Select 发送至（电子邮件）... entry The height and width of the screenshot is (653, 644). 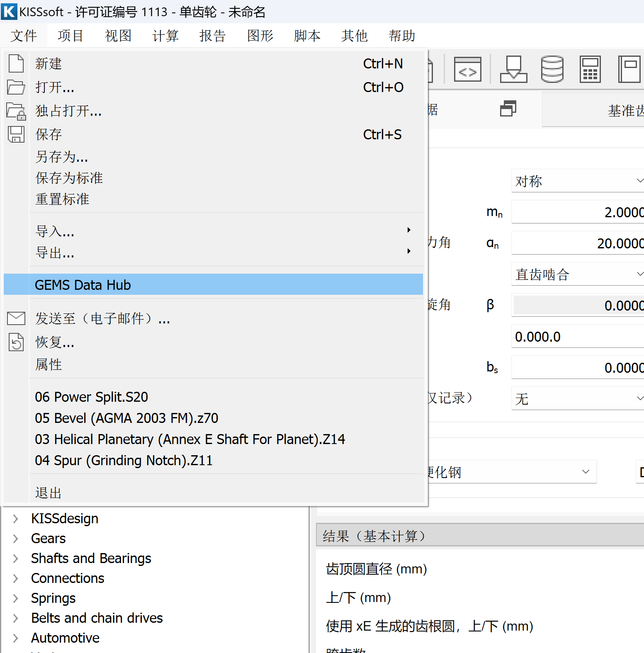point(213,318)
